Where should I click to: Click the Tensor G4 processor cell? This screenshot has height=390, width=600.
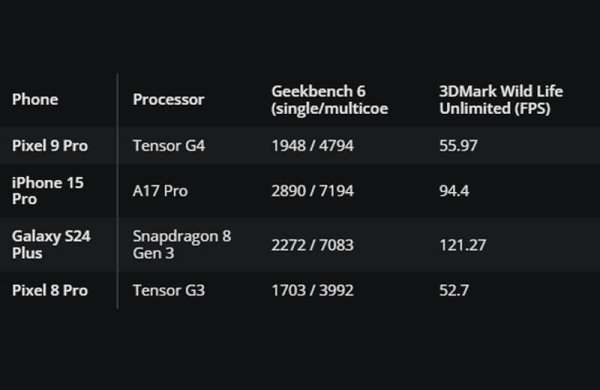point(169,146)
